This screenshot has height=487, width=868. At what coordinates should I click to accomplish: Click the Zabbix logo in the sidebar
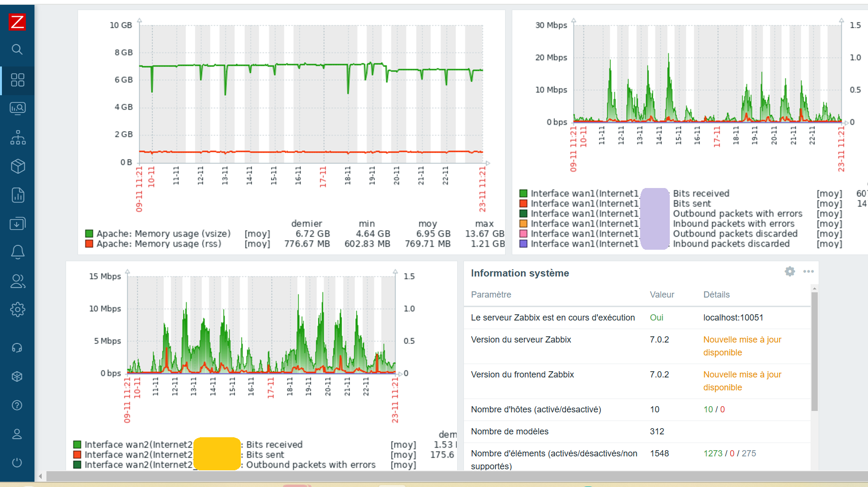pos(17,22)
